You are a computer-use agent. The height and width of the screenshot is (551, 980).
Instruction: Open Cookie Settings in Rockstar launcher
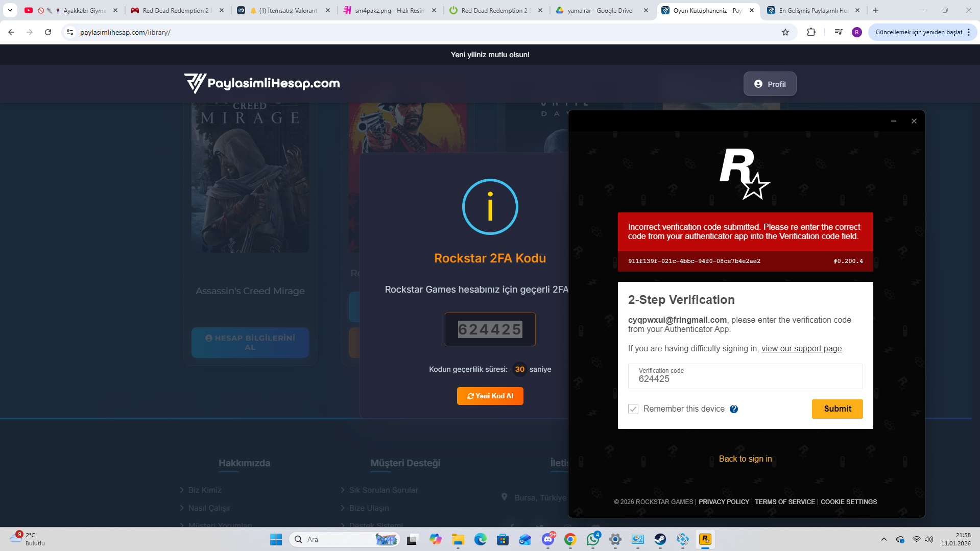(x=849, y=502)
